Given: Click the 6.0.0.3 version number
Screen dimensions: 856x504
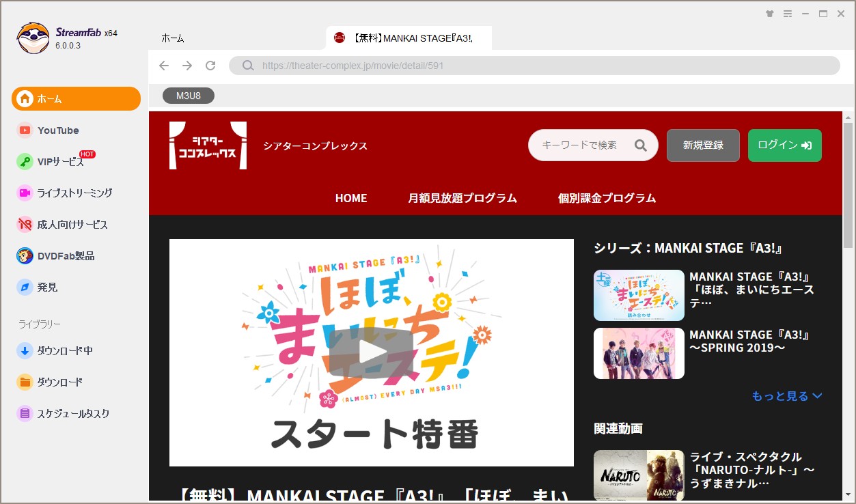Looking at the screenshot, I should tap(68, 46).
